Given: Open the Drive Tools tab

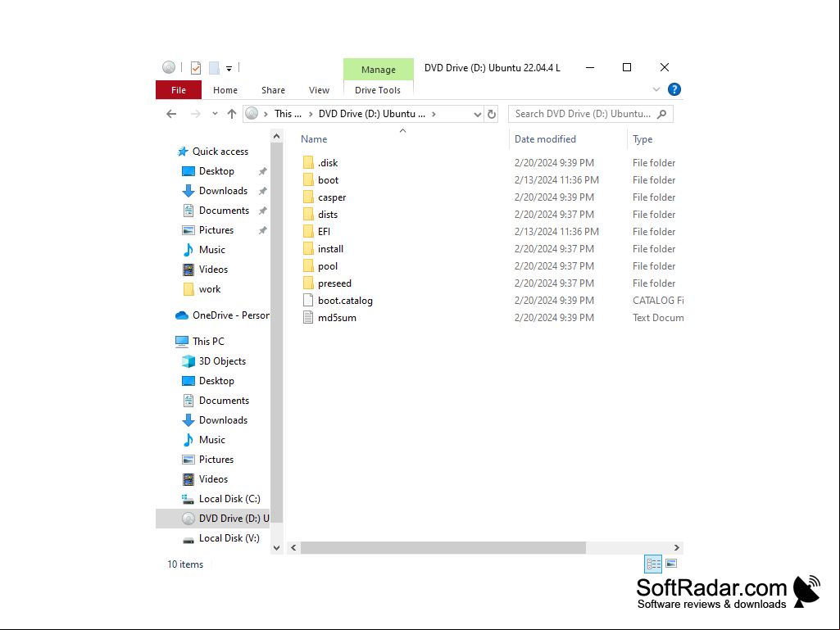Looking at the screenshot, I should 378,90.
